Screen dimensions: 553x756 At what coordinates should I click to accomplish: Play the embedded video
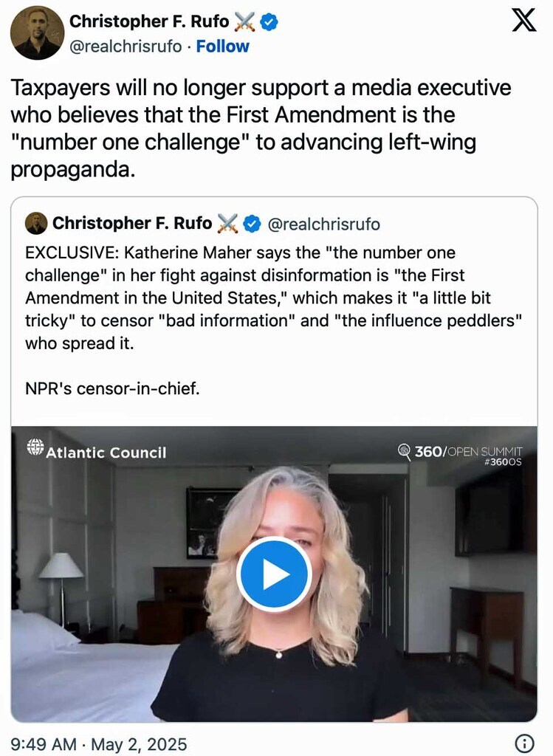tap(274, 574)
